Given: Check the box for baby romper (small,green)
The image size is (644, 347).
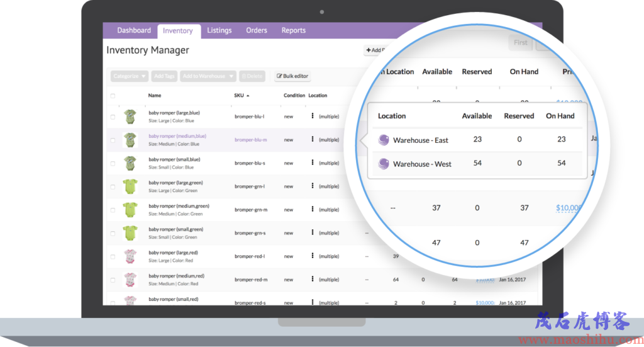Looking at the screenshot, I should (113, 233).
